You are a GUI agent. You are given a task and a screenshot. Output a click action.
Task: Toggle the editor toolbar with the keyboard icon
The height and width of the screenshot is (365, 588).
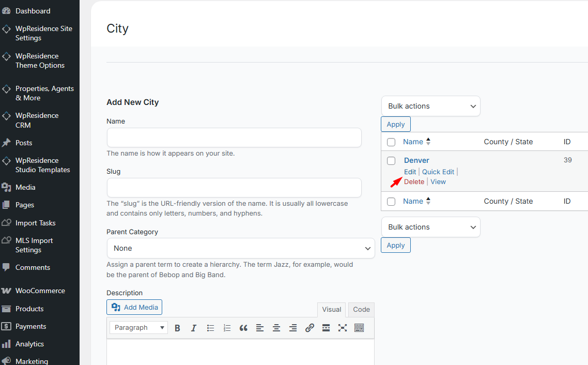(x=359, y=328)
